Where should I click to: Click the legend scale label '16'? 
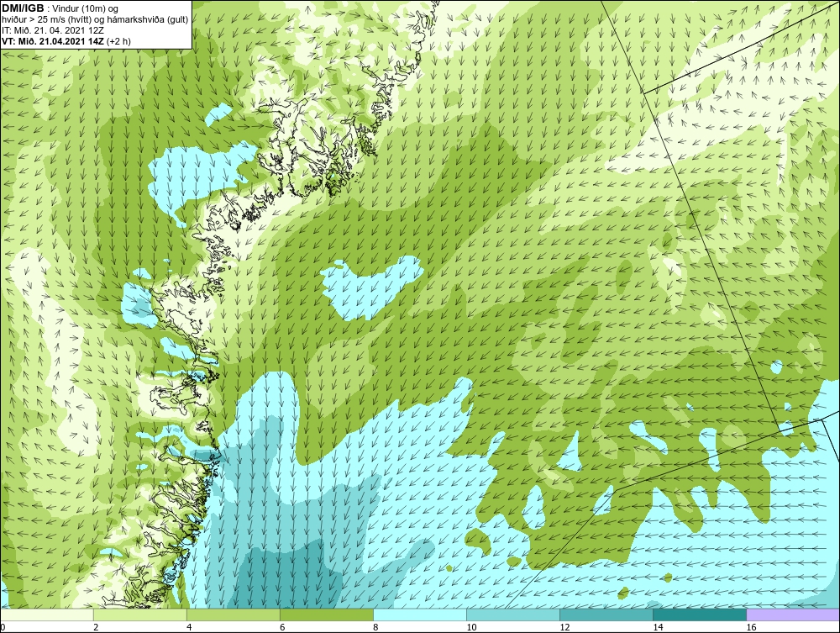click(751, 627)
